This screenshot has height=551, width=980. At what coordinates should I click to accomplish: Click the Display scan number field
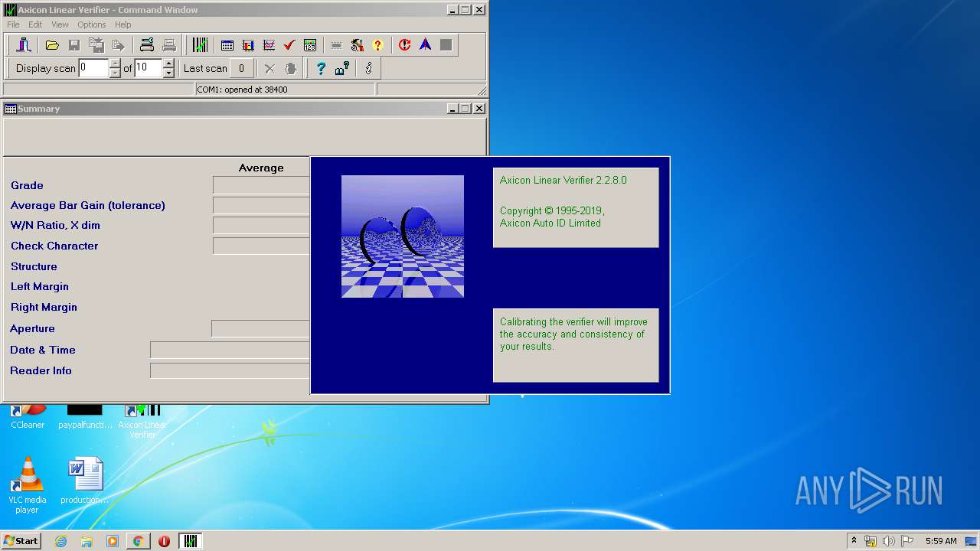[x=93, y=68]
